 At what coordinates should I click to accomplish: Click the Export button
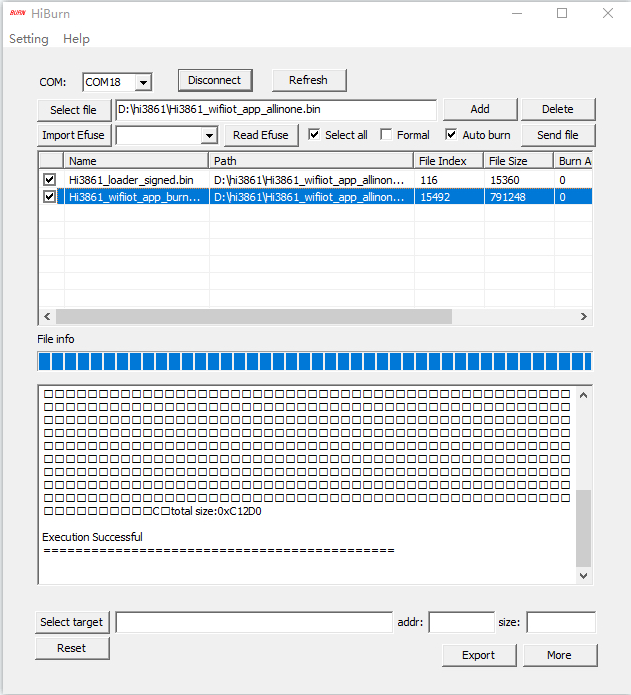[478, 655]
